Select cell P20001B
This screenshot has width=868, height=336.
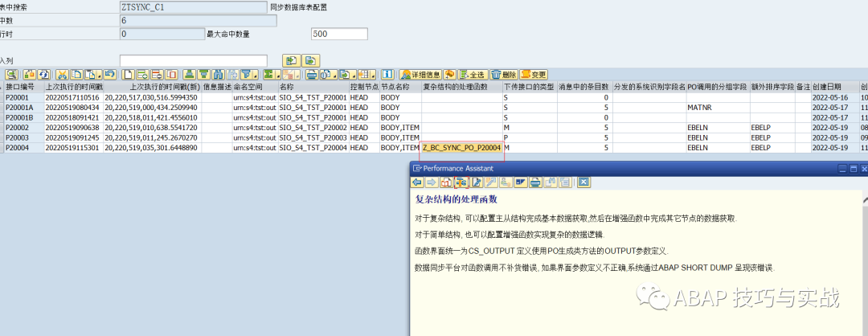click(x=24, y=117)
